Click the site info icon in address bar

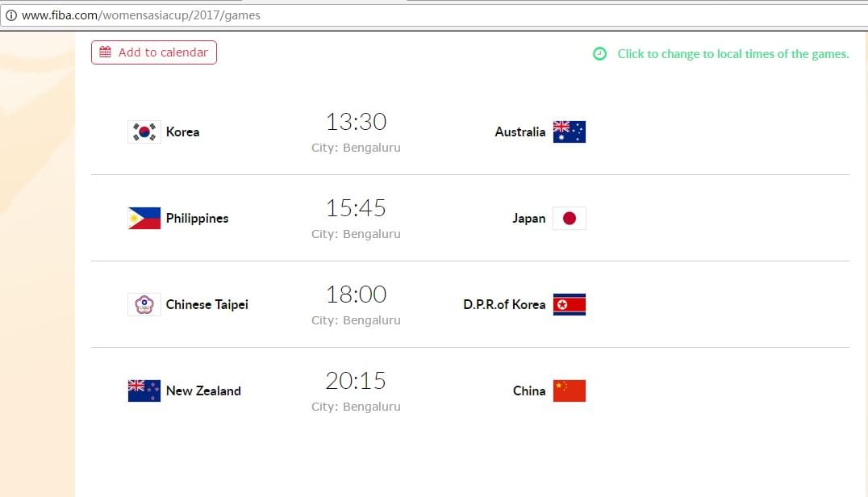pos(10,15)
